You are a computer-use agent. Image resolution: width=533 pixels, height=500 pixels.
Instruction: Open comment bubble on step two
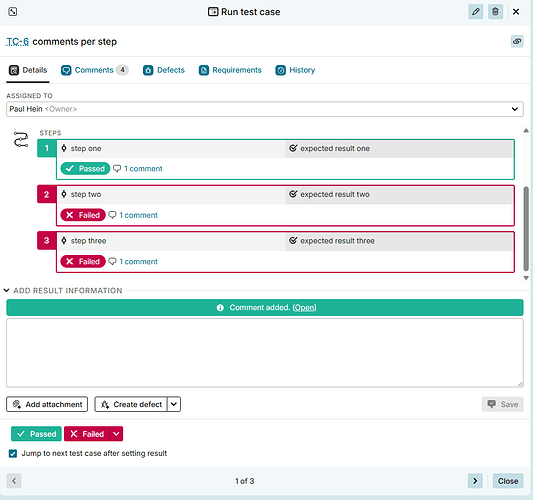click(x=112, y=215)
